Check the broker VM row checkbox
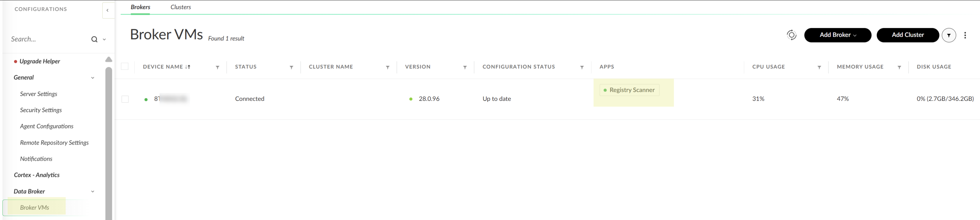980x220 pixels. coord(125,99)
